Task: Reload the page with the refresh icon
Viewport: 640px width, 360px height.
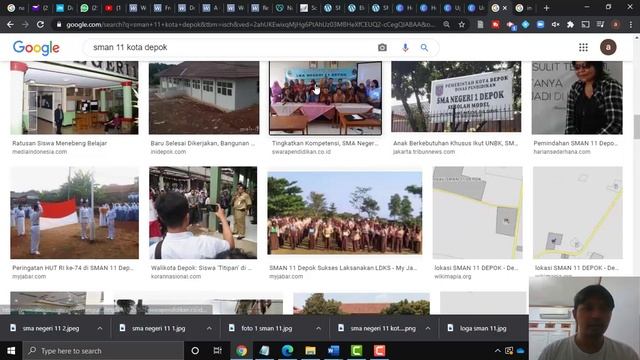Action: tap(40, 25)
